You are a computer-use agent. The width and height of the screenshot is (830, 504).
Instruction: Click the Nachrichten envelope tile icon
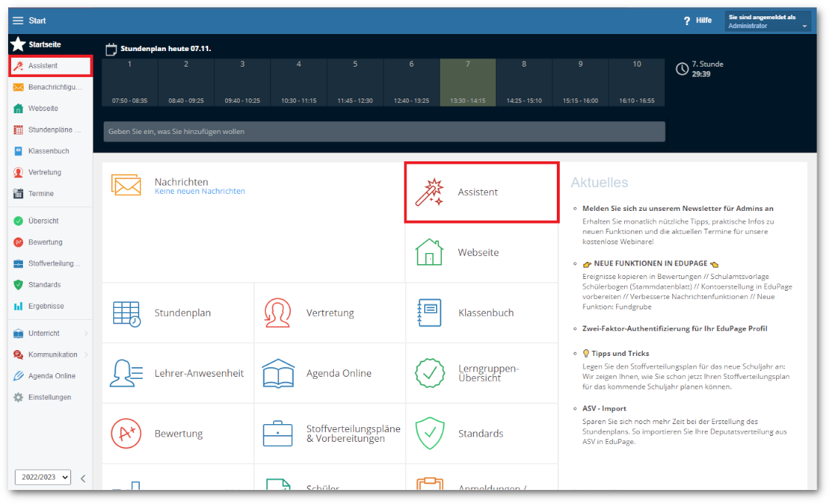(x=126, y=185)
